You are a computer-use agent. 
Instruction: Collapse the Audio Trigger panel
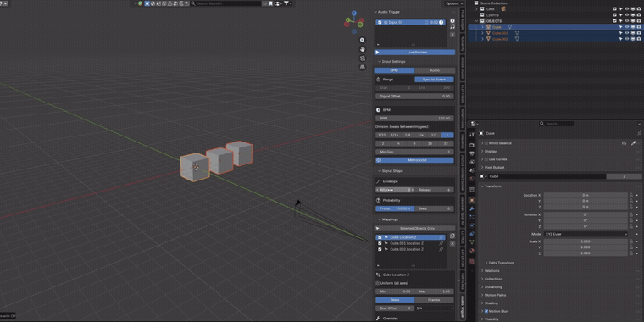coord(375,12)
